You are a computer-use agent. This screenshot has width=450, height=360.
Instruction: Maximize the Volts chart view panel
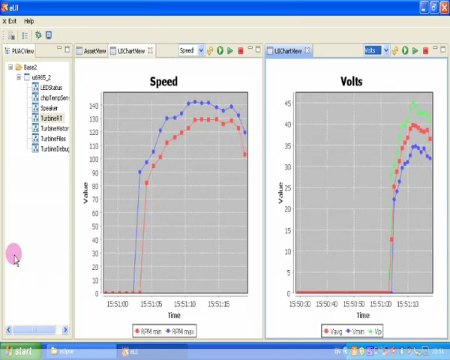click(443, 49)
